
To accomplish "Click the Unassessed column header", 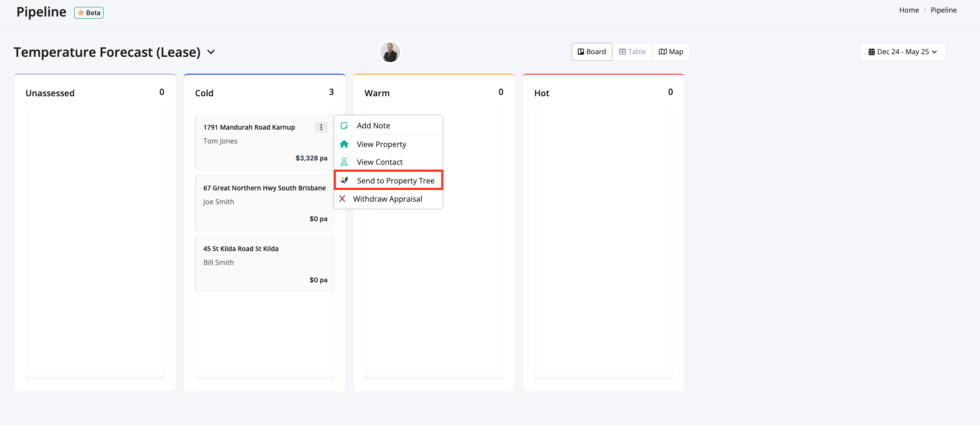I will pyautogui.click(x=50, y=93).
